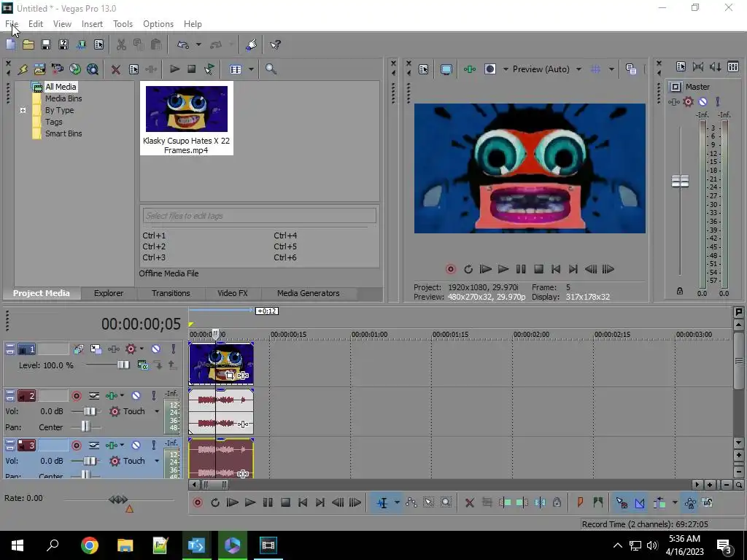Click the New project icon in the toolbar

pyautogui.click(x=10, y=44)
